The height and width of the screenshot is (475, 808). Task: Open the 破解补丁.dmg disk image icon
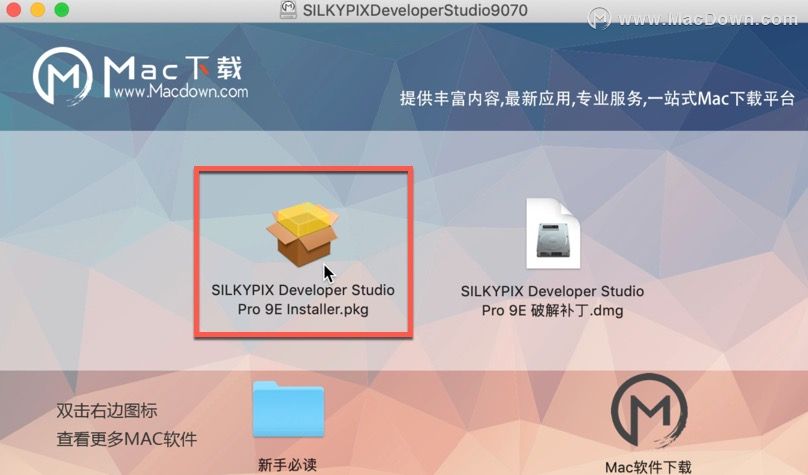553,234
